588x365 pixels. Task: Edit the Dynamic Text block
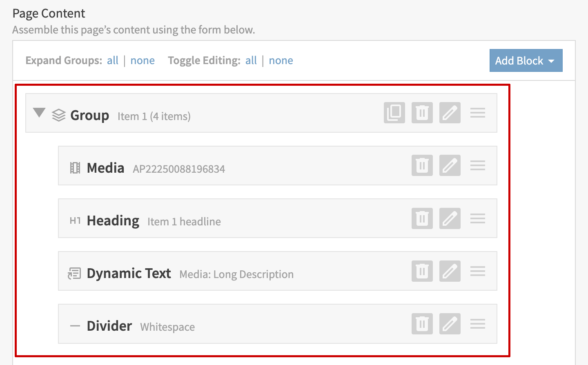(x=450, y=271)
